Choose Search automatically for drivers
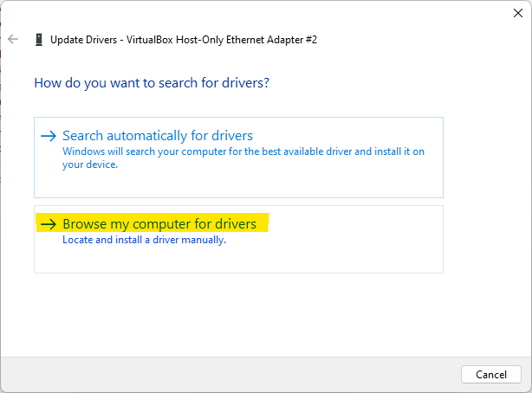The width and height of the screenshot is (532, 393). click(158, 136)
